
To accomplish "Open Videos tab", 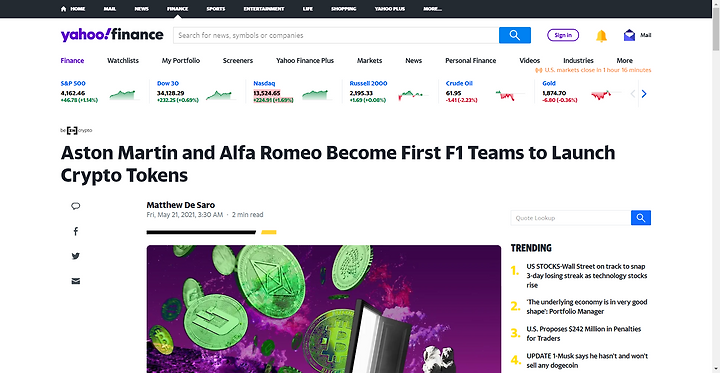I will (530, 61).
